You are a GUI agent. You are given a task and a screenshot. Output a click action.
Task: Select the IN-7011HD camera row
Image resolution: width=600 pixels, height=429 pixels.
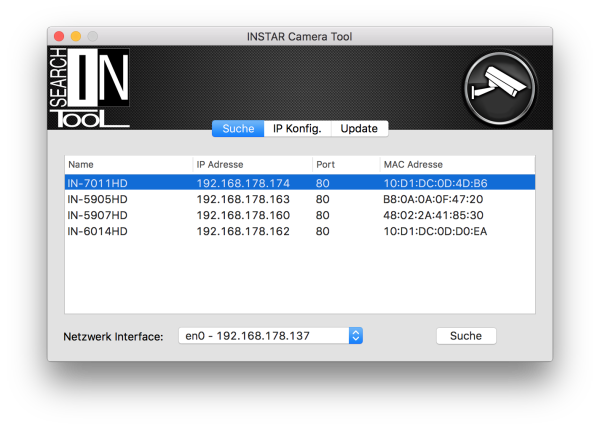click(97, 183)
